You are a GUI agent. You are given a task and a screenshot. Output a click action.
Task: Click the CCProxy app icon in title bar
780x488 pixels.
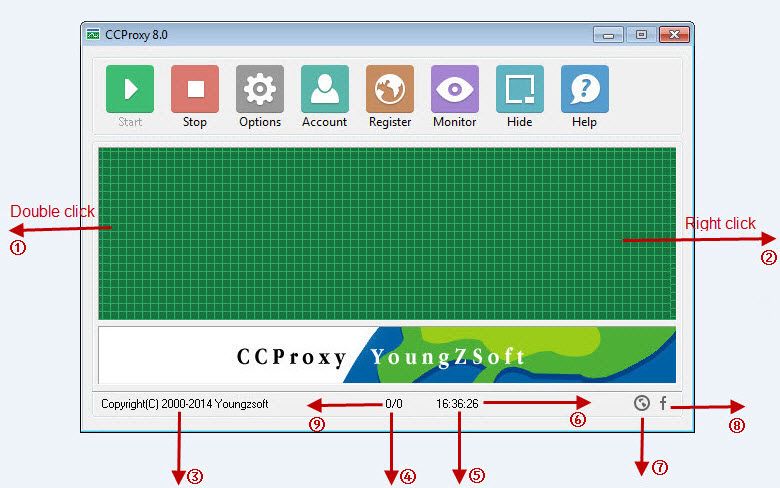(93, 34)
